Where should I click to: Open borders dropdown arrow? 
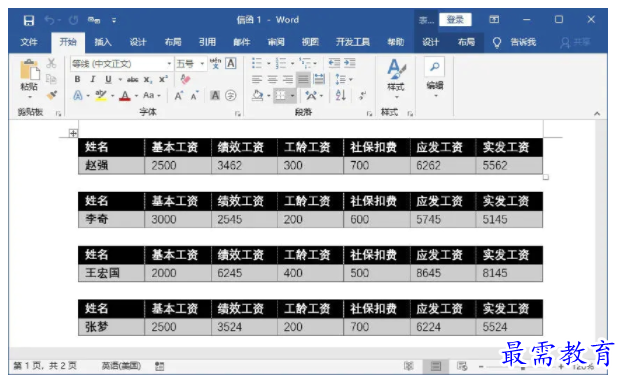[292, 96]
